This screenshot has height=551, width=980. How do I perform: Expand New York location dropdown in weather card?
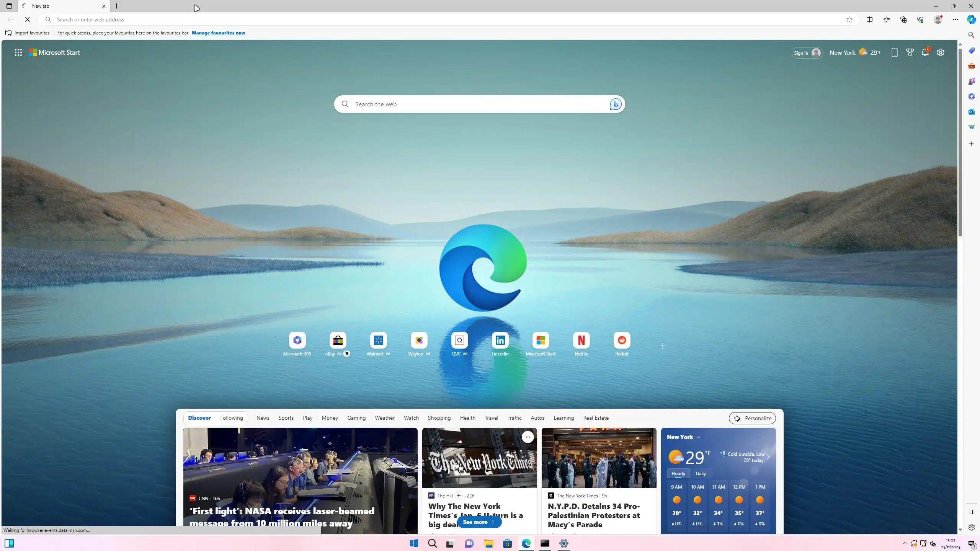(698, 437)
